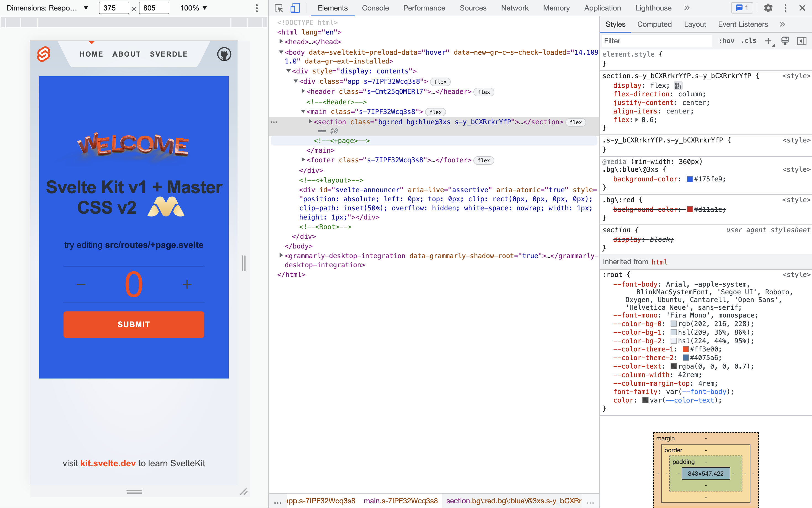
Task: Toggle element classes with .cls
Action: (748, 41)
